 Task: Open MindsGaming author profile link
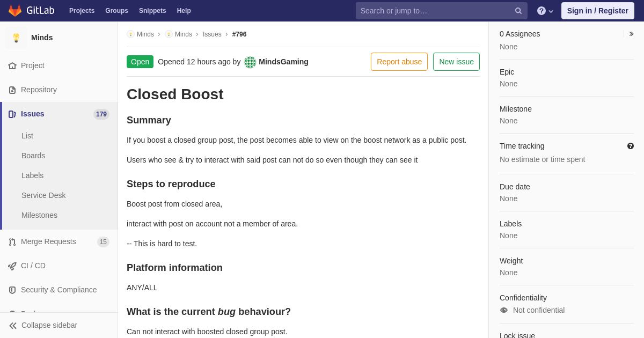tap(283, 62)
